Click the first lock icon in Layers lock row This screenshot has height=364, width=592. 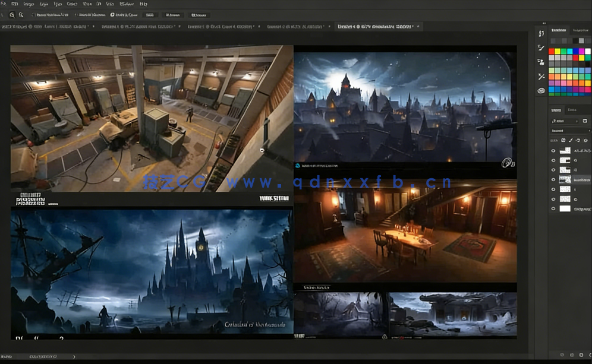[x=562, y=140]
